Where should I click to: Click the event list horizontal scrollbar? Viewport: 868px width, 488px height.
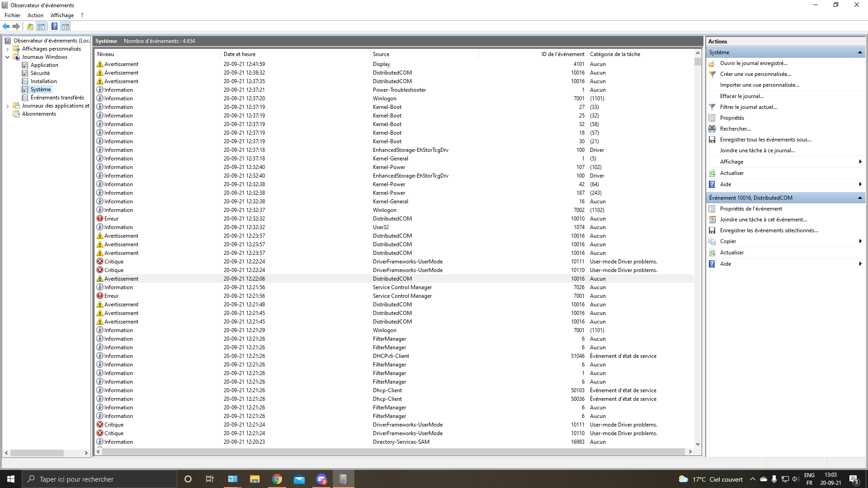[x=393, y=451]
